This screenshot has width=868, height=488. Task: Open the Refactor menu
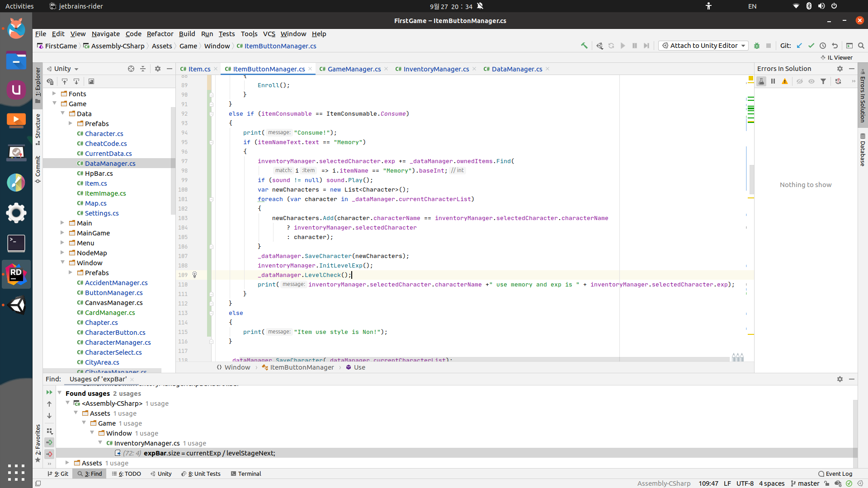click(x=160, y=34)
